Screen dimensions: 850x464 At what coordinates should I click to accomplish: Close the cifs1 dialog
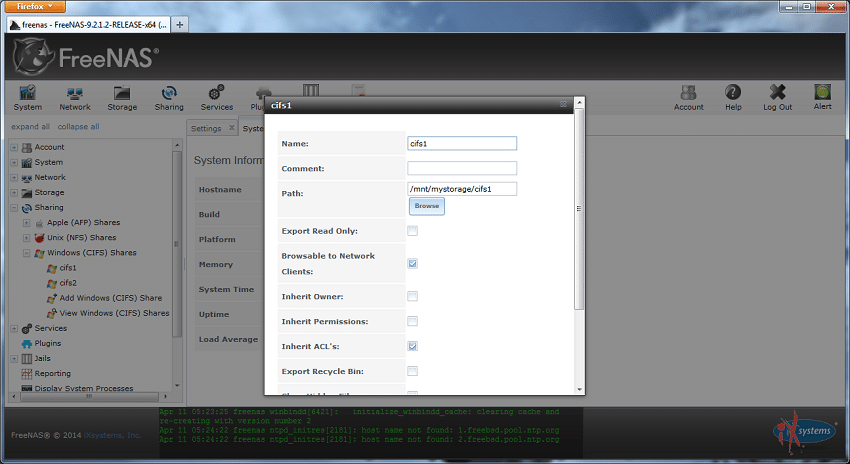coord(563,104)
